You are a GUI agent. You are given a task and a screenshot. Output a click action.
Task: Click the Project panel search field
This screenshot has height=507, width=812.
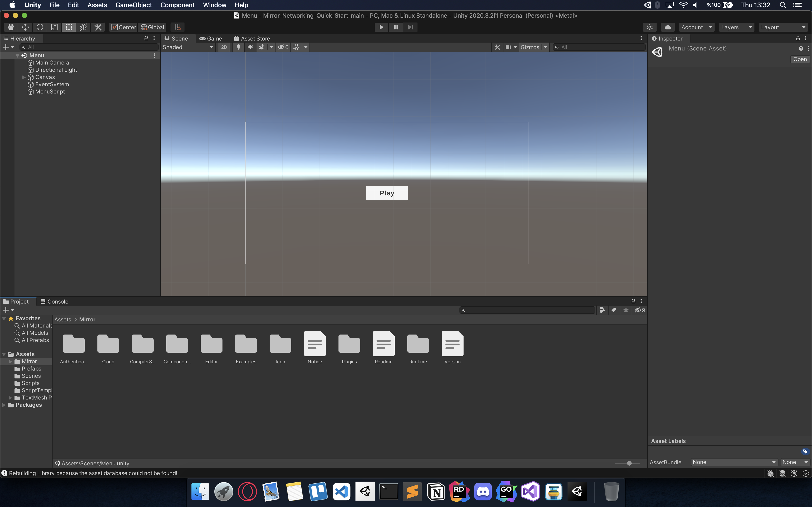529,310
